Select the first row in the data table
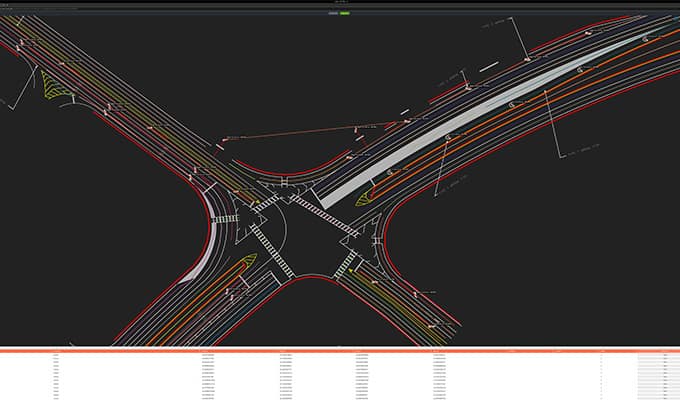Viewport: 680px width, 400px height. [340, 355]
